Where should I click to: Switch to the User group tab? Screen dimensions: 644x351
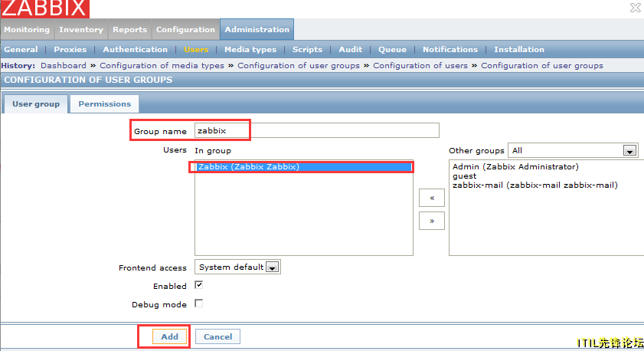pos(36,103)
